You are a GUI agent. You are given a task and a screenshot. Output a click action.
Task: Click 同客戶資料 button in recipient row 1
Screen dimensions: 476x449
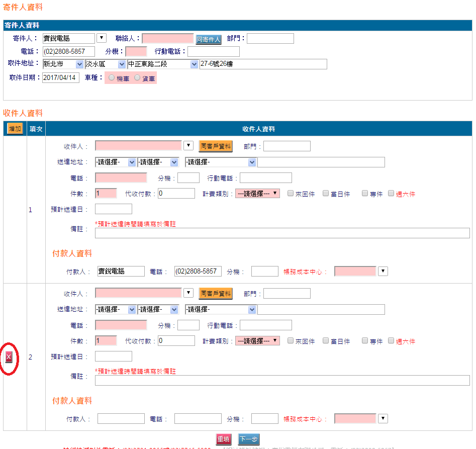point(216,146)
